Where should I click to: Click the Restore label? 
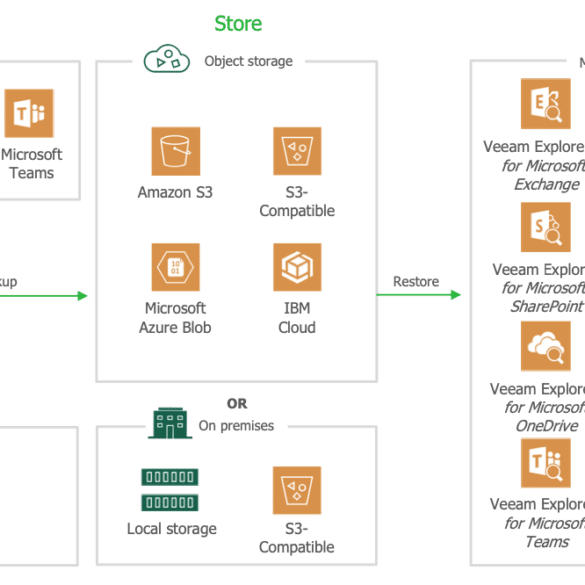coord(416,282)
